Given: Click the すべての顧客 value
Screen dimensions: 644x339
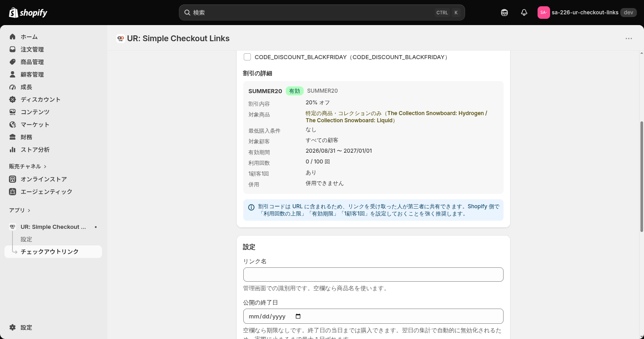Looking at the screenshot, I should tap(322, 140).
